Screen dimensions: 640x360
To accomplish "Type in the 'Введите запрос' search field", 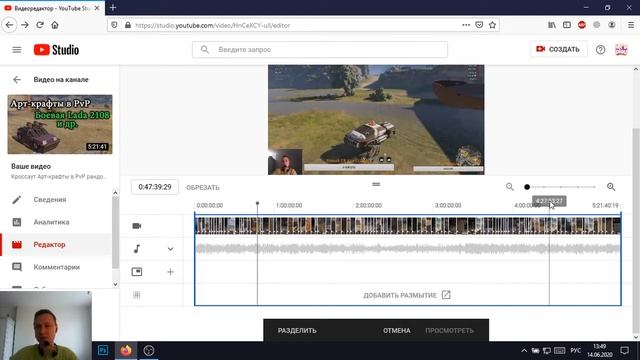I will 320,49.
